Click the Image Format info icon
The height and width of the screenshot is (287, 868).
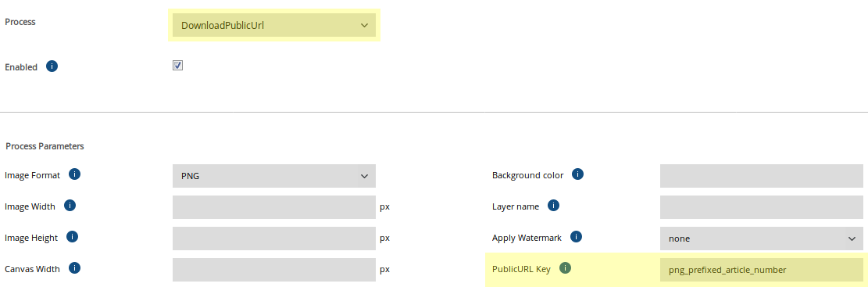[x=75, y=174]
